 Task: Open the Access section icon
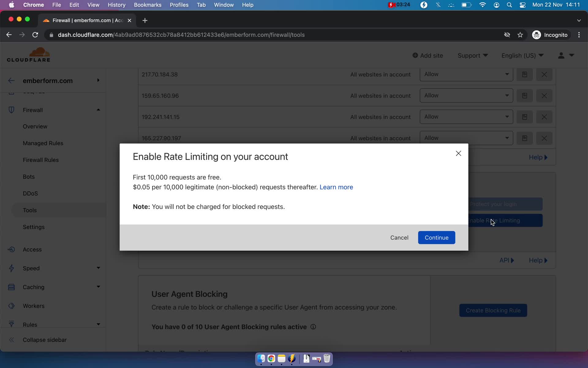coord(11,249)
